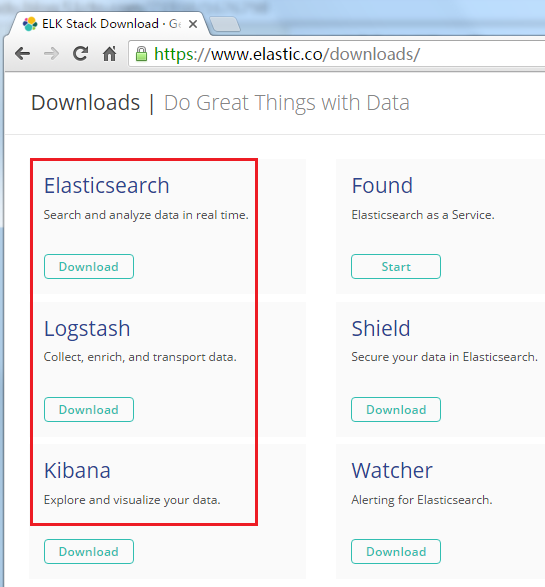The height and width of the screenshot is (587, 545).
Task: Open the Kibana heading link
Action: pyautogui.click(x=77, y=470)
